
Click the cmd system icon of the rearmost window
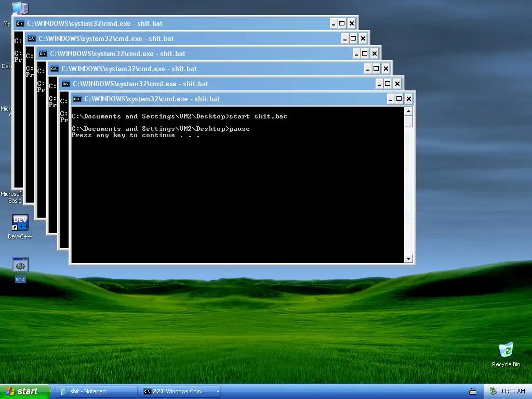tap(20, 24)
